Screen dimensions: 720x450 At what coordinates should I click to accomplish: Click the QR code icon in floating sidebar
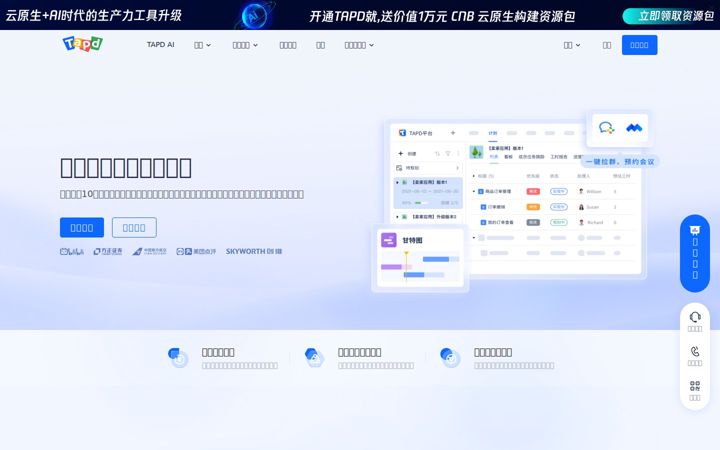tap(695, 386)
